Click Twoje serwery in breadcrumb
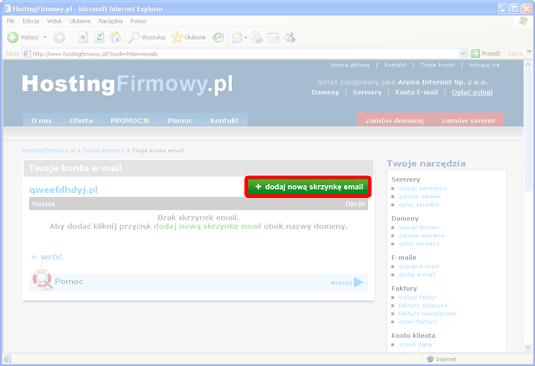Viewport: 535px width, 366px height. click(103, 150)
